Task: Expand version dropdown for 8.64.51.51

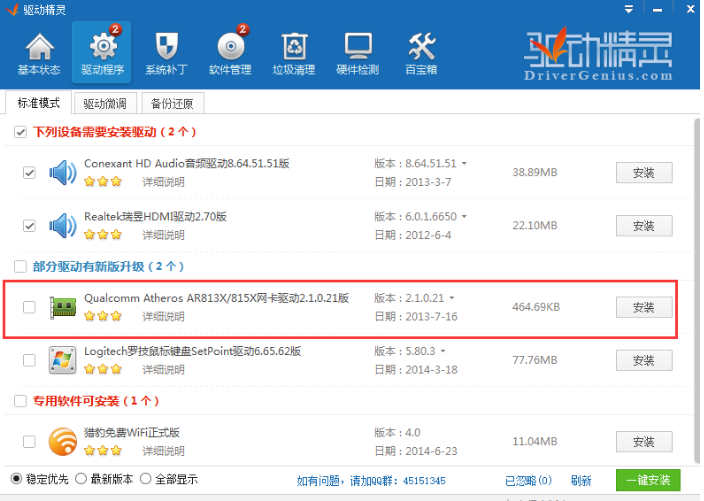Action: (x=464, y=163)
